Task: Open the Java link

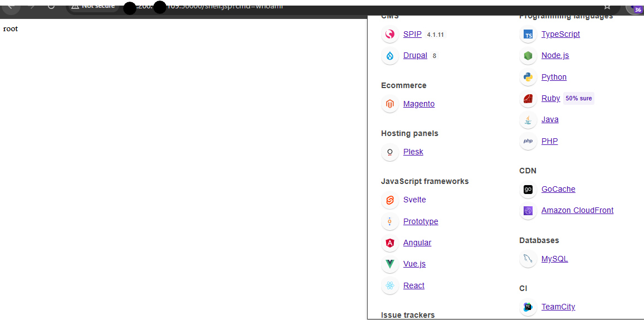Action: [x=550, y=119]
